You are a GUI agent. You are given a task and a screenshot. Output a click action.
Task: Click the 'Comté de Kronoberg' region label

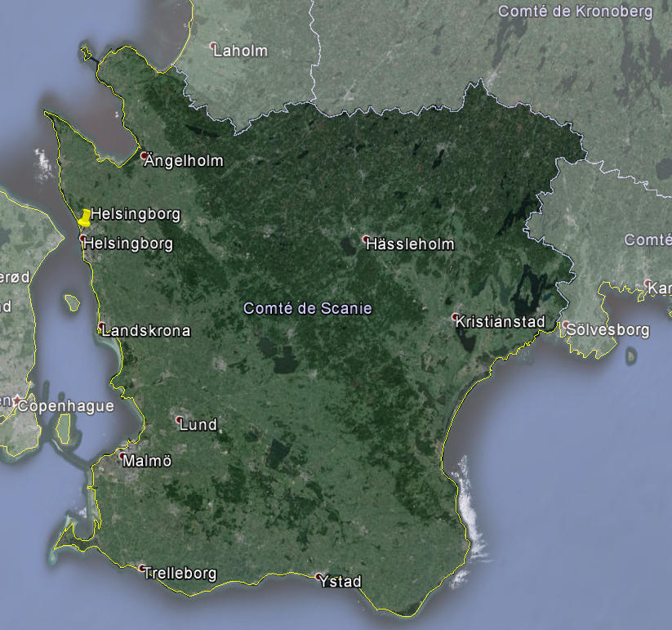575,11
